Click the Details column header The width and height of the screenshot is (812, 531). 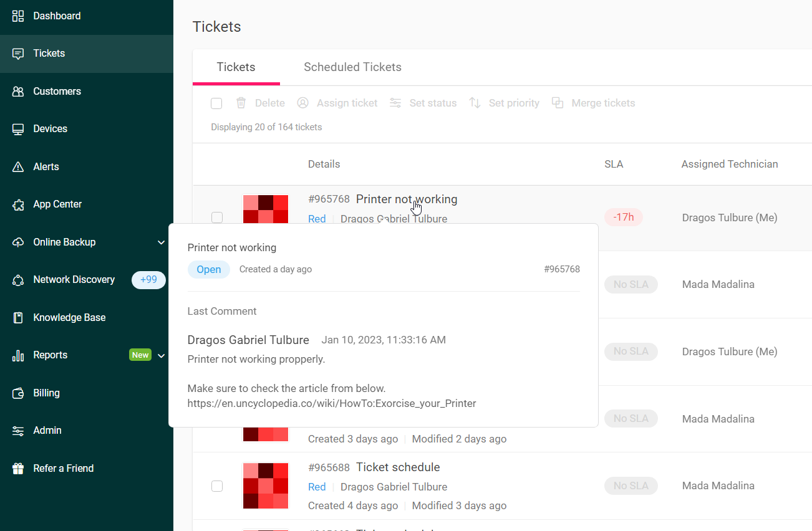tap(324, 165)
